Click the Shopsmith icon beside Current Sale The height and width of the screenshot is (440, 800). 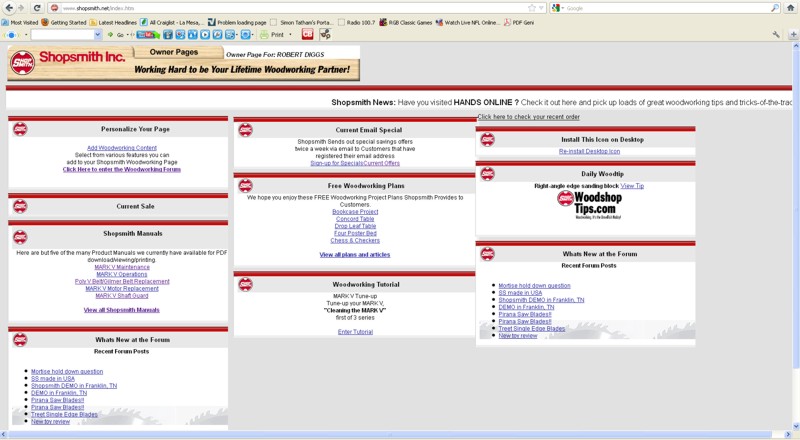pos(20,206)
